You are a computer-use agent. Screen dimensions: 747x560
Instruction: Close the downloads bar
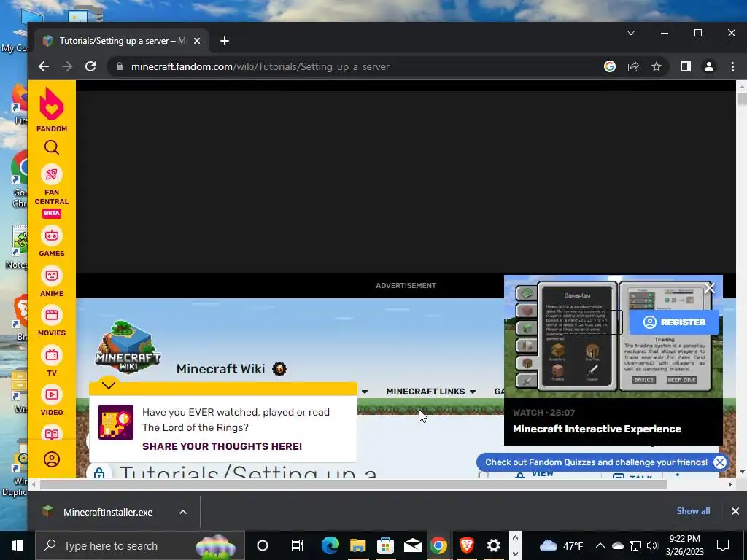tap(735, 511)
